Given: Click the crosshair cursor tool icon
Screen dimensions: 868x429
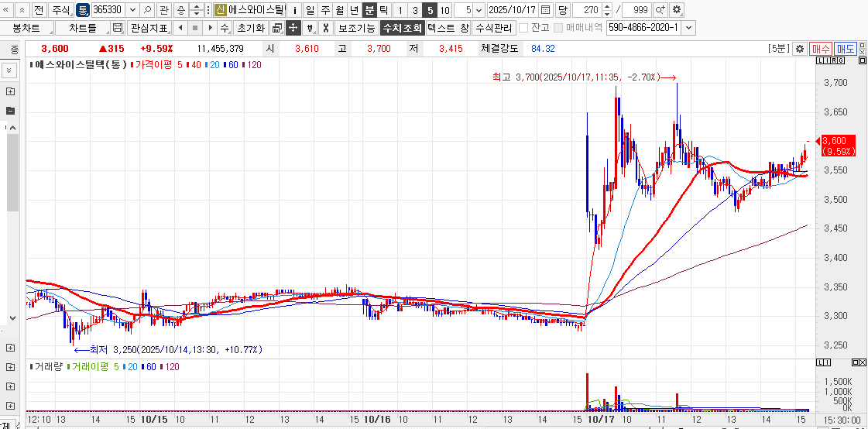Looking at the screenshot, I should pyautogui.click(x=293, y=28).
